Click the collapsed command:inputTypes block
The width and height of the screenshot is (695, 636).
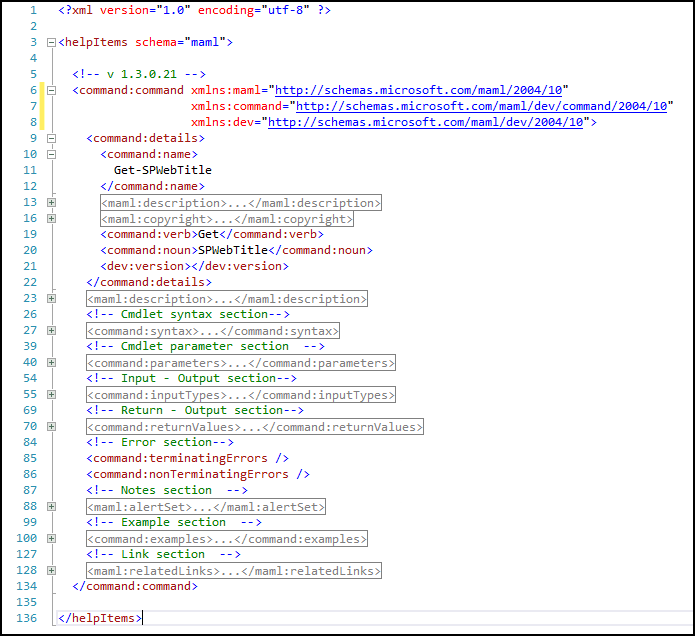pos(241,395)
